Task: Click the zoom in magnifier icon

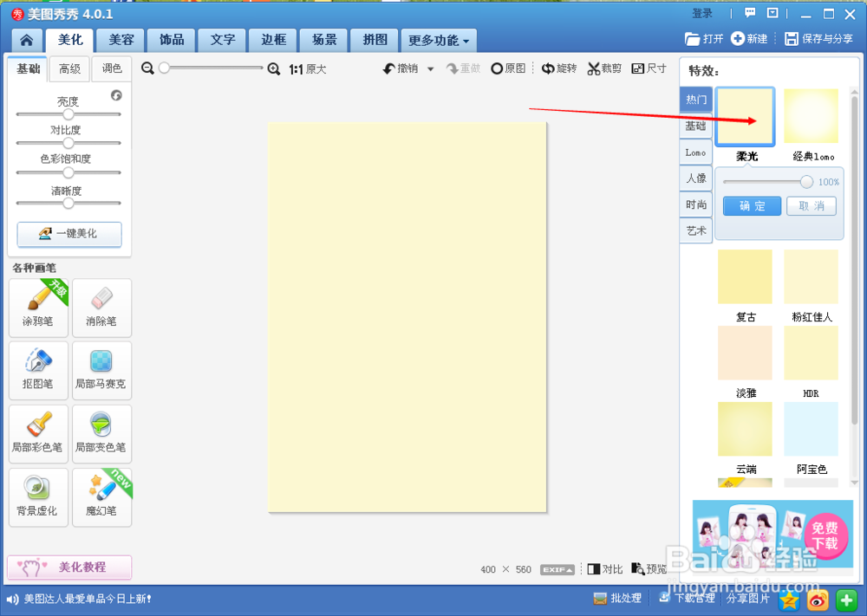Action: coord(274,69)
